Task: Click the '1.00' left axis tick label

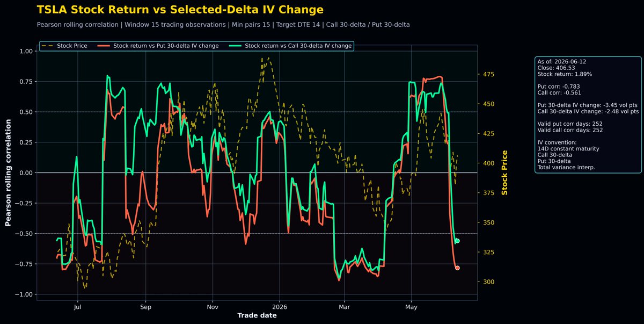Action: pos(26,51)
